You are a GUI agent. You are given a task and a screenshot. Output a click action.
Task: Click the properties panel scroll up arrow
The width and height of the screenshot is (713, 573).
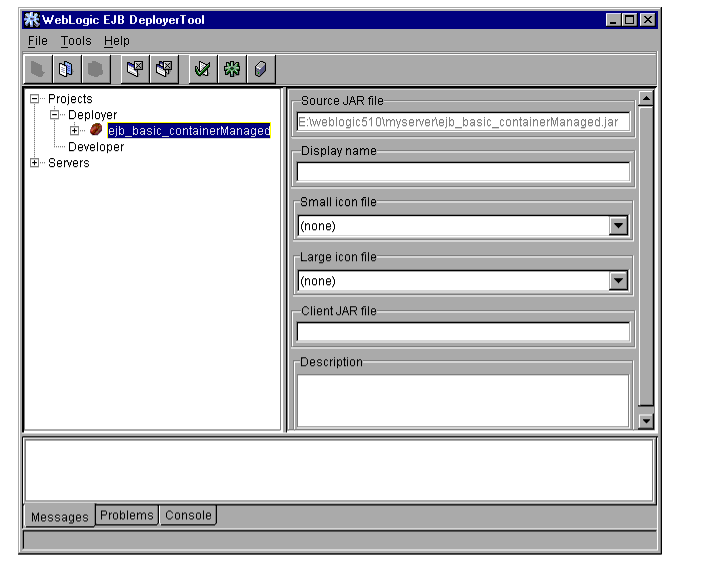[646, 99]
